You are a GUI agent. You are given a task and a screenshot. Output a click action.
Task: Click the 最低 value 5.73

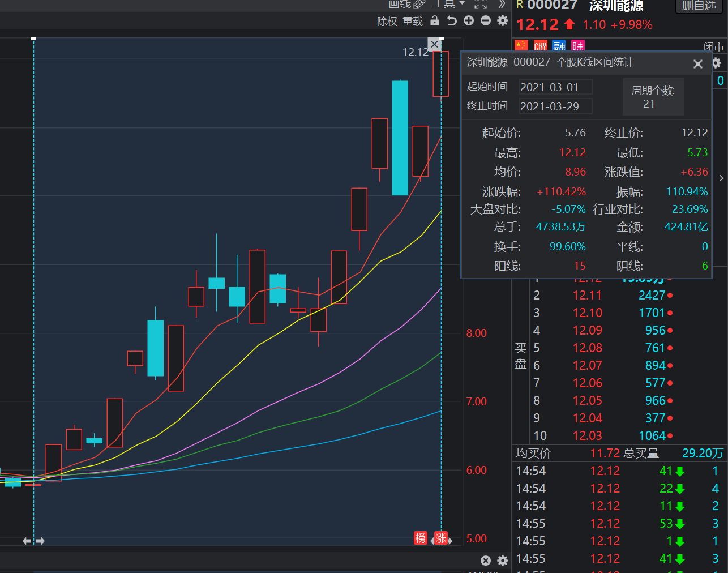pyautogui.click(x=697, y=153)
